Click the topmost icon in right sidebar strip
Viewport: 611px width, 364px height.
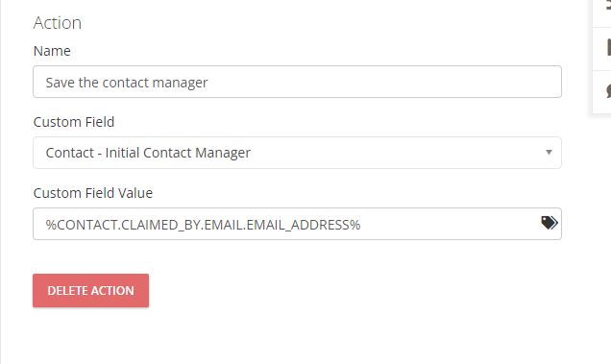(x=609, y=6)
